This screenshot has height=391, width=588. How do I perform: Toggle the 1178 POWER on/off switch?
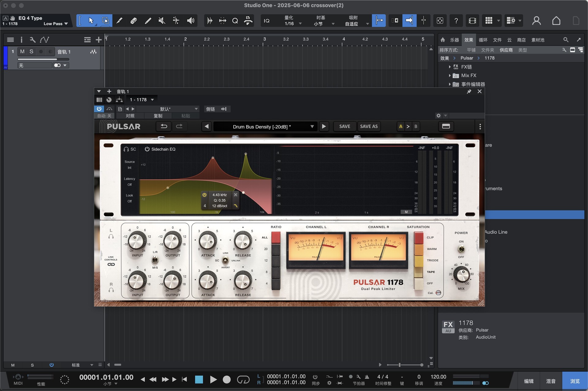[461, 249]
